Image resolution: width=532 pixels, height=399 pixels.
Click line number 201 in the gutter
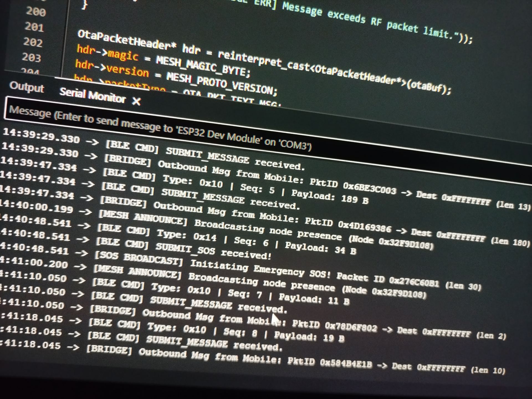[x=34, y=27]
